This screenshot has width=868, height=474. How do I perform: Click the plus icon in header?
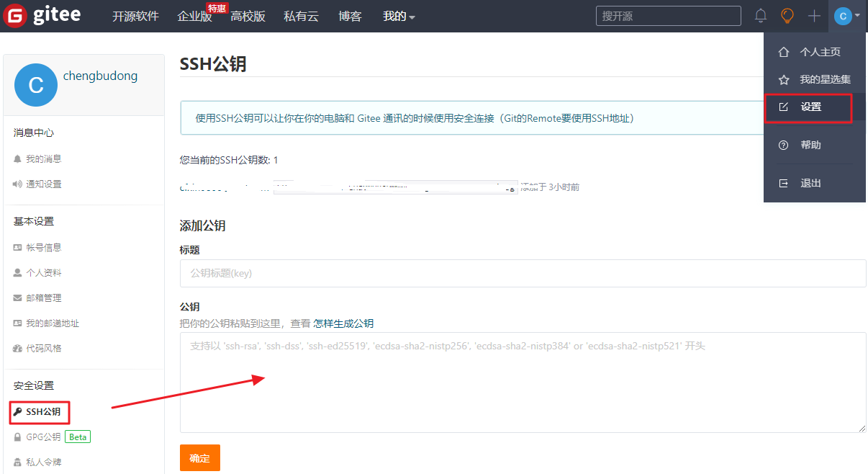pos(814,16)
